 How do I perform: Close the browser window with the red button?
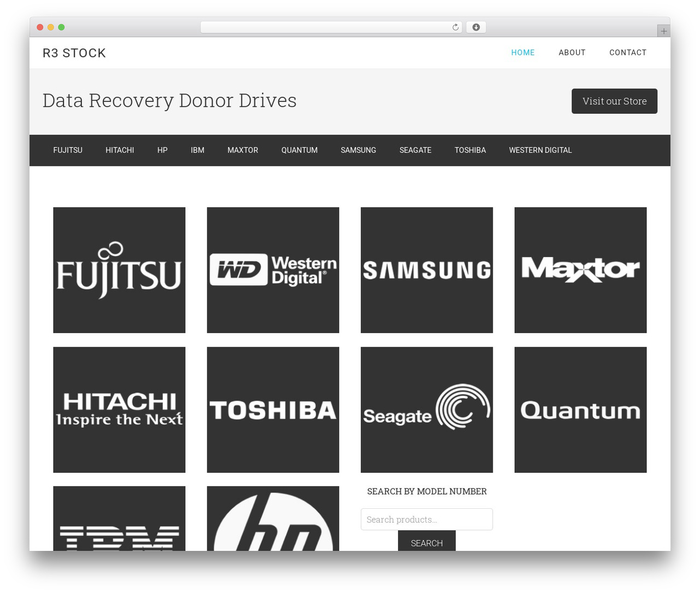[x=40, y=27]
